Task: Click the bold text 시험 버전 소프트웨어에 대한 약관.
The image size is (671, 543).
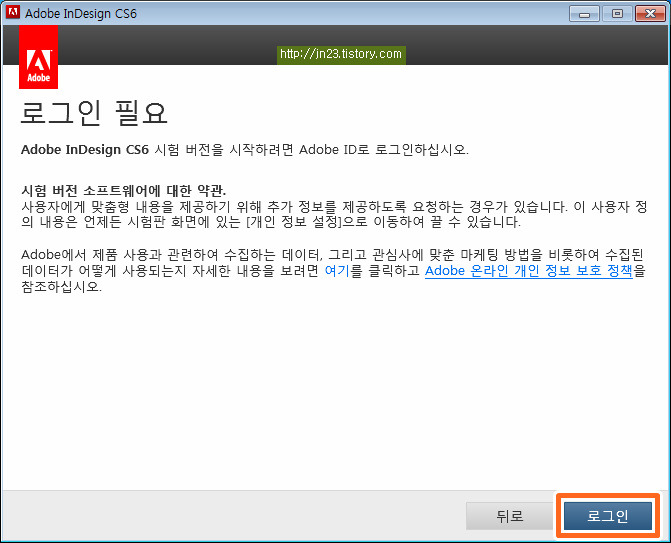Action: 123,190
